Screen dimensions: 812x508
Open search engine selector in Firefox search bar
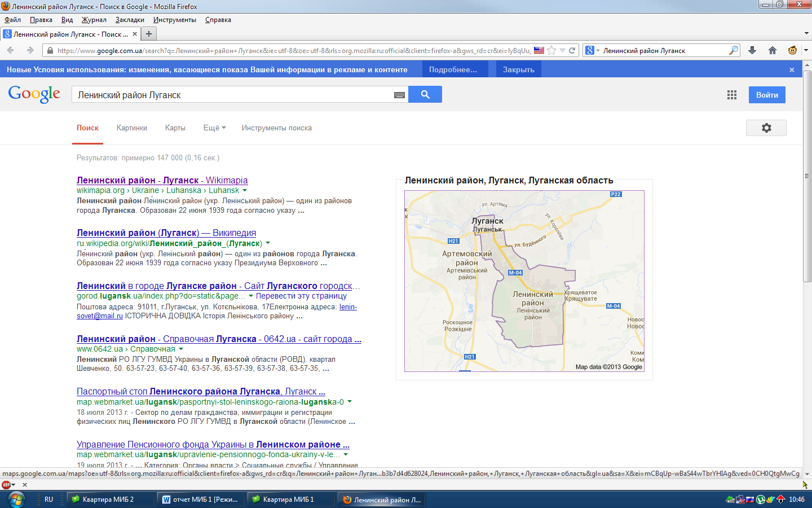tap(592, 50)
